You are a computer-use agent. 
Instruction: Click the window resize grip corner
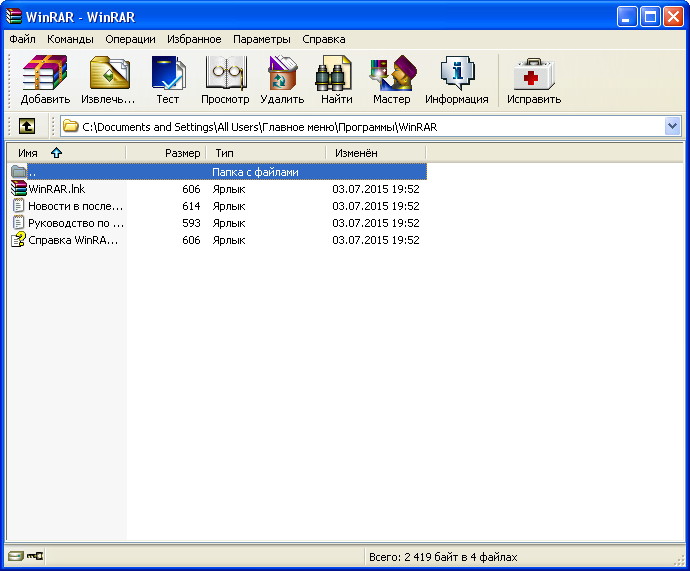679,560
